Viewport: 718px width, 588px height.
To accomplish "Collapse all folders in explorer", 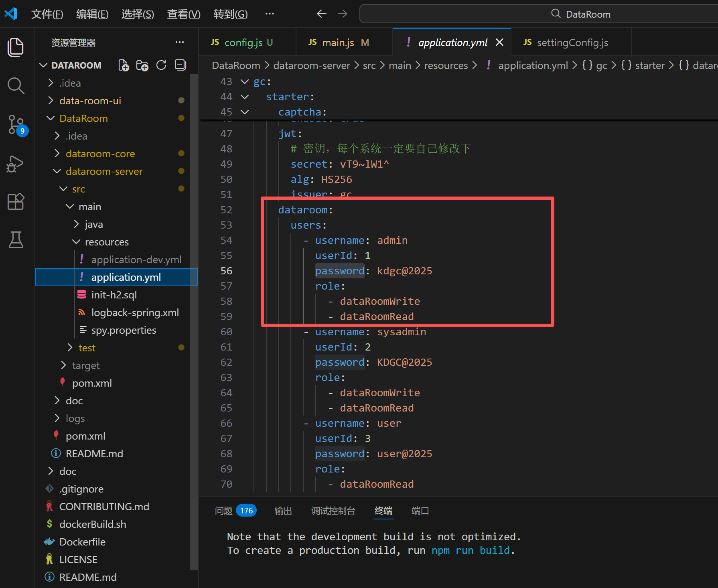I will coord(181,65).
